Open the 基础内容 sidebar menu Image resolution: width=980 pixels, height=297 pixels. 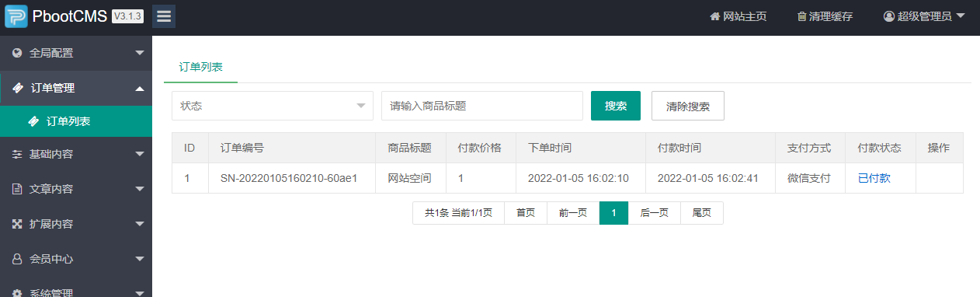(x=76, y=154)
